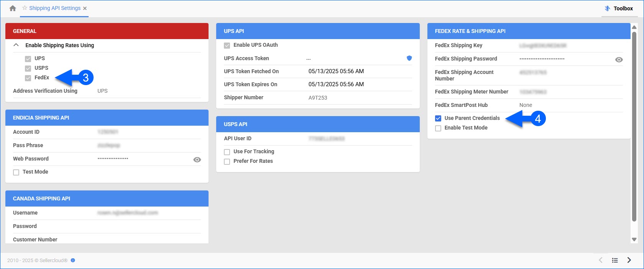Click the Shipper Number value A9T253
This screenshot has width=644, height=269.
[318, 98]
